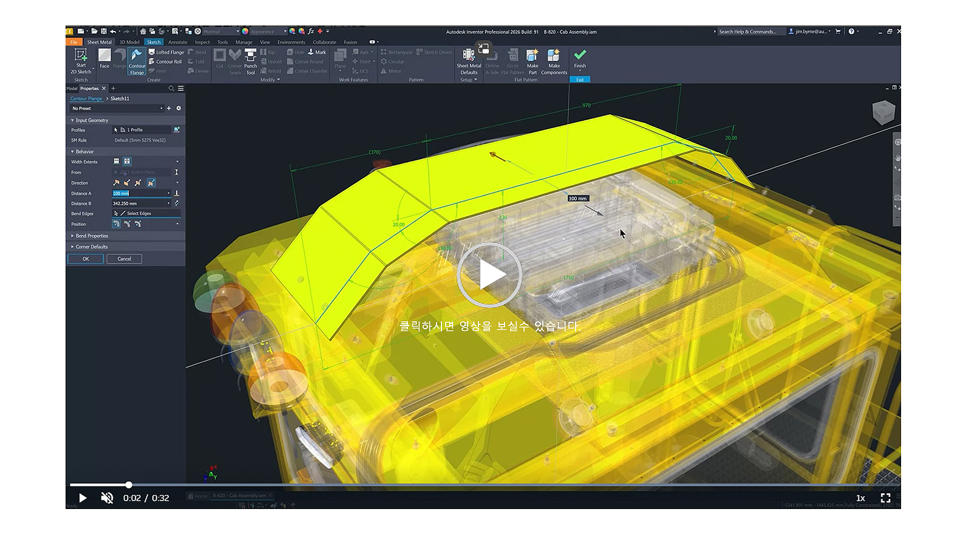The height and width of the screenshot is (540, 980).
Task: Select the first Direction option
Action: (117, 183)
